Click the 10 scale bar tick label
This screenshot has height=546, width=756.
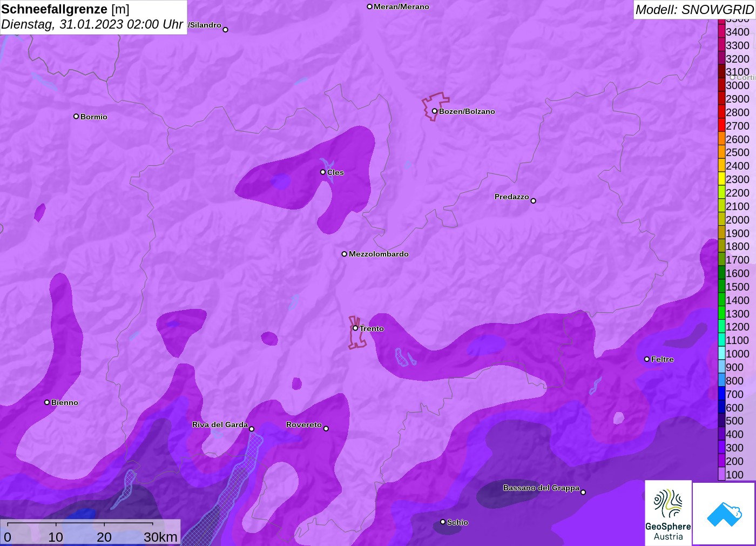(56, 537)
